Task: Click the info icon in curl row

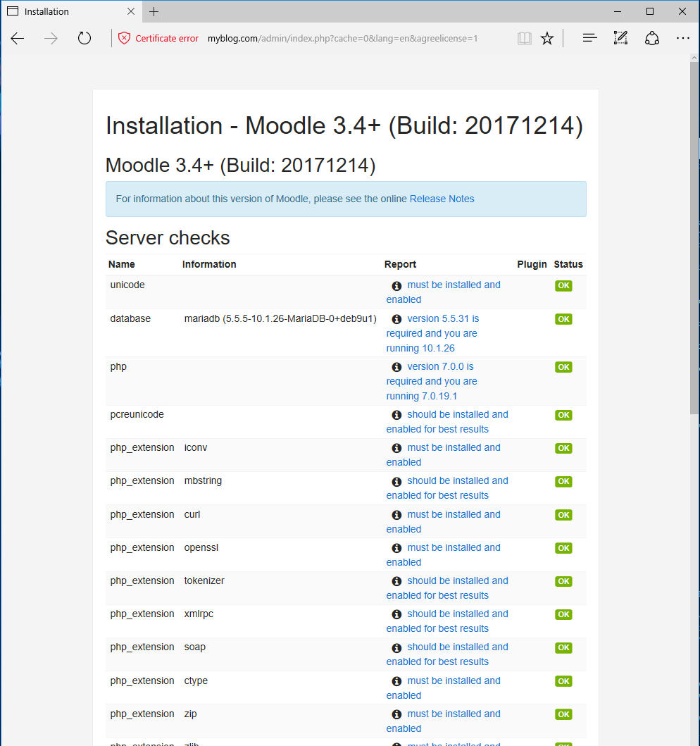Action: [396, 515]
